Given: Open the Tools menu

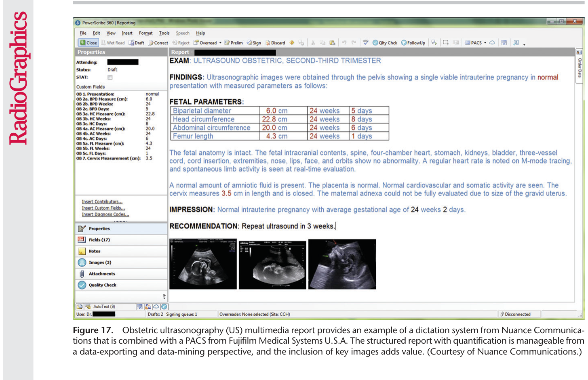Looking at the screenshot, I should (164, 33).
